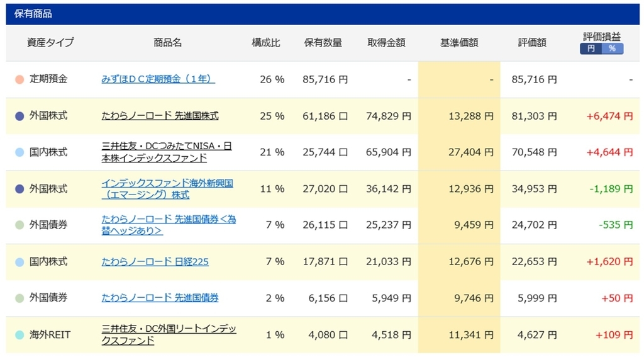Image resolution: width=644 pixels, height=357 pixels.
Task: Click the 海外REIT asset type label
Action: (x=50, y=335)
